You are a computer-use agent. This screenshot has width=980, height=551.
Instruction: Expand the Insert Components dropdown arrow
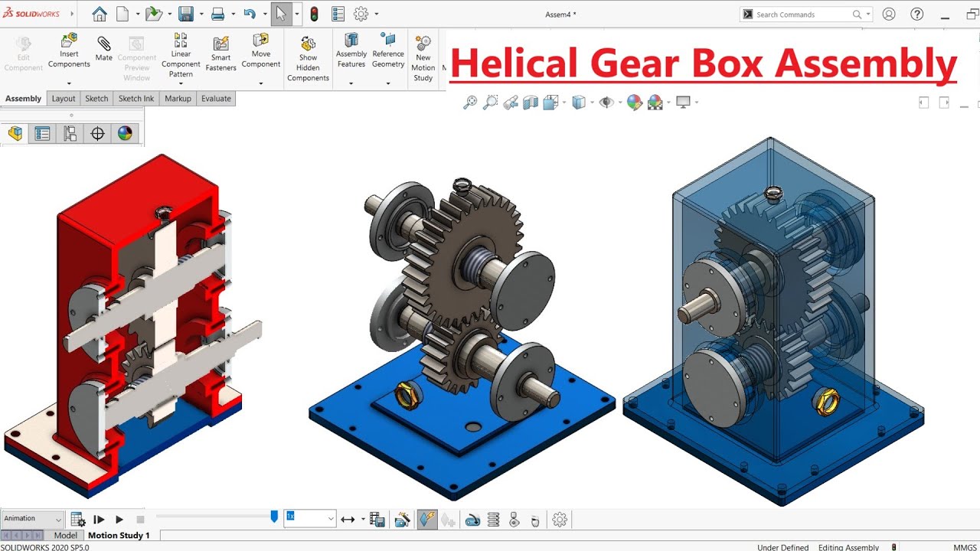tap(69, 83)
